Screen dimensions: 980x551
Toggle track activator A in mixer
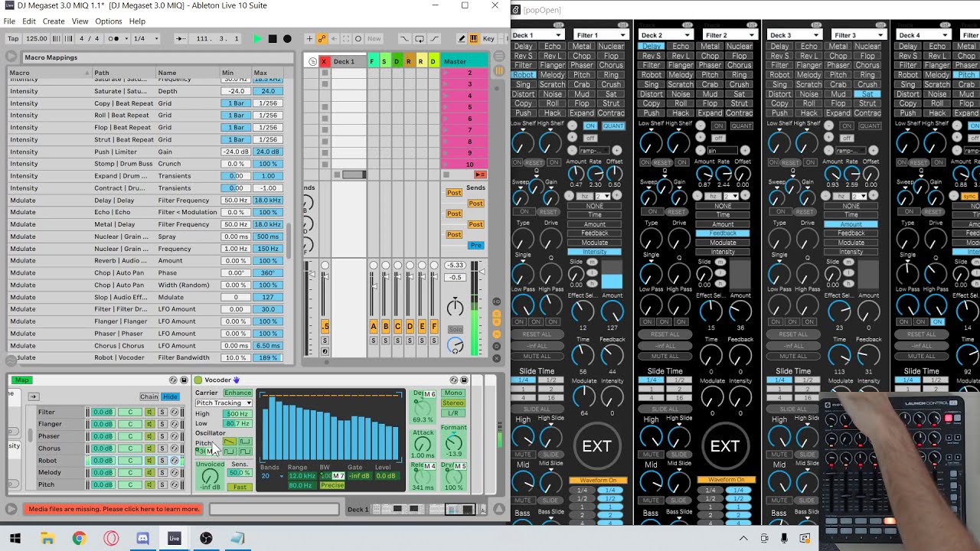coord(374,326)
